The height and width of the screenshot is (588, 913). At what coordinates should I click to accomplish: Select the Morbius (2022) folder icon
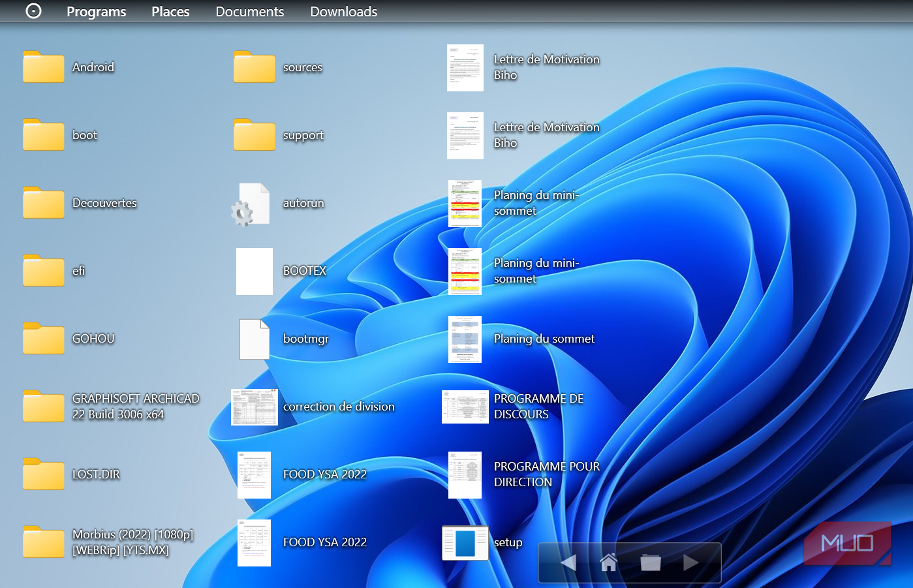click(x=44, y=542)
